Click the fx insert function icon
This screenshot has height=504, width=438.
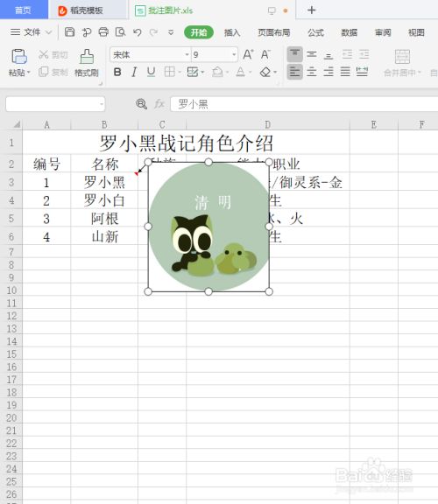point(159,104)
